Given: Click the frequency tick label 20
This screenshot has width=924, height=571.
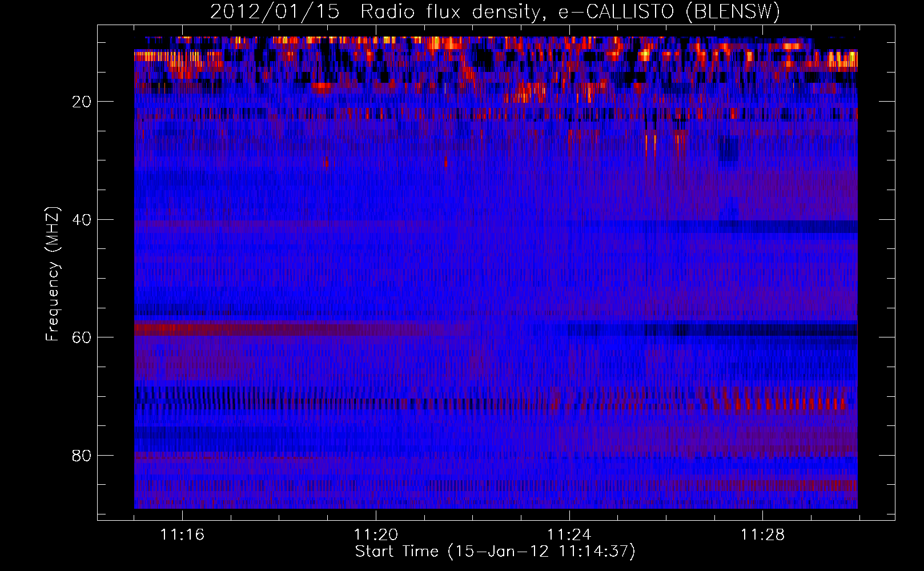Looking at the screenshot, I should 82,102.
